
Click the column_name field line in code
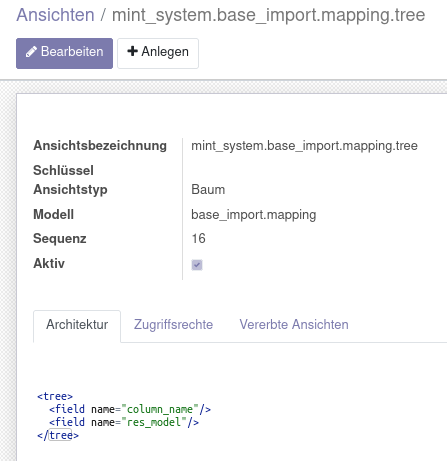click(x=130, y=409)
